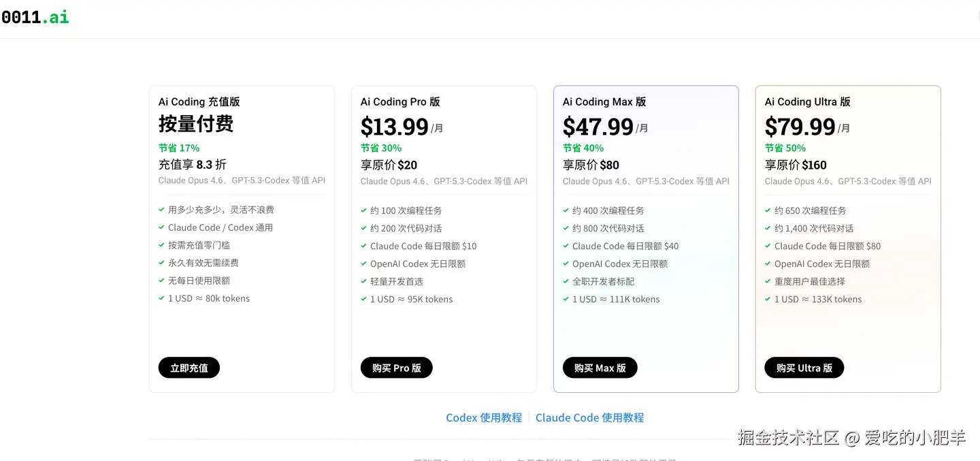Select the Ai Coding 充值版 card title

pos(199,101)
